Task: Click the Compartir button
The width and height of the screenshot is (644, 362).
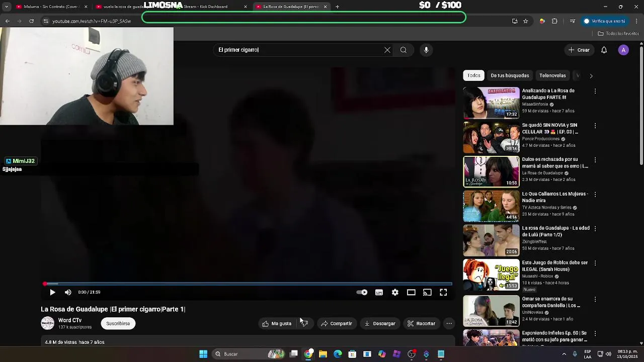Action: pos(336,323)
